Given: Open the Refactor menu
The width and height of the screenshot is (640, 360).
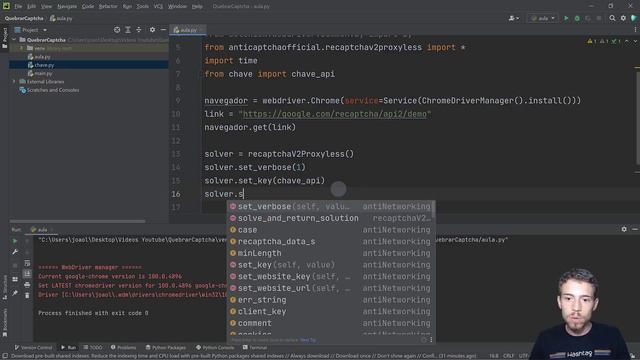Looking at the screenshot, I should pyautogui.click(x=108, y=6).
